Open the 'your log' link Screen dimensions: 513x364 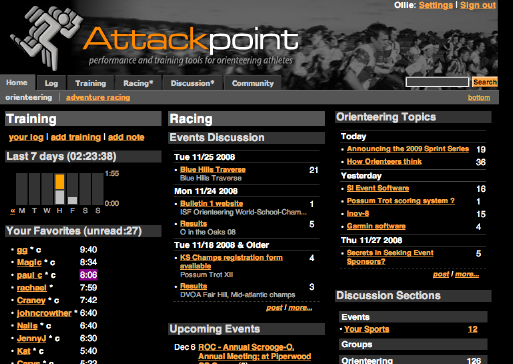pyautogui.click(x=26, y=137)
